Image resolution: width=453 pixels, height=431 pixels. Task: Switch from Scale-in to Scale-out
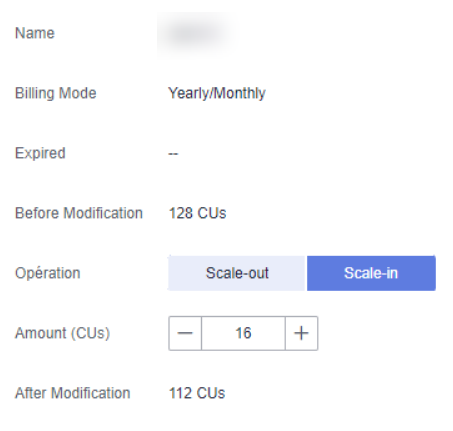(x=237, y=273)
